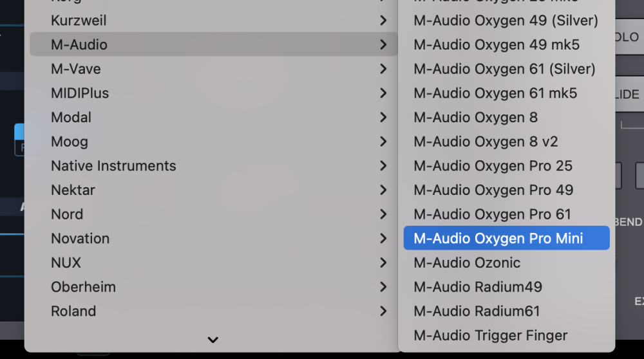Choose M-Audio Trigger Finger
The height and width of the screenshot is (359, 644).
coord(490,336)
